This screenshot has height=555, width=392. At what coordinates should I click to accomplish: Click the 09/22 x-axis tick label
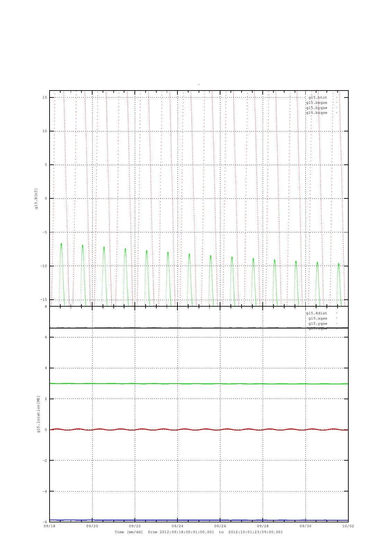point(134,526)
